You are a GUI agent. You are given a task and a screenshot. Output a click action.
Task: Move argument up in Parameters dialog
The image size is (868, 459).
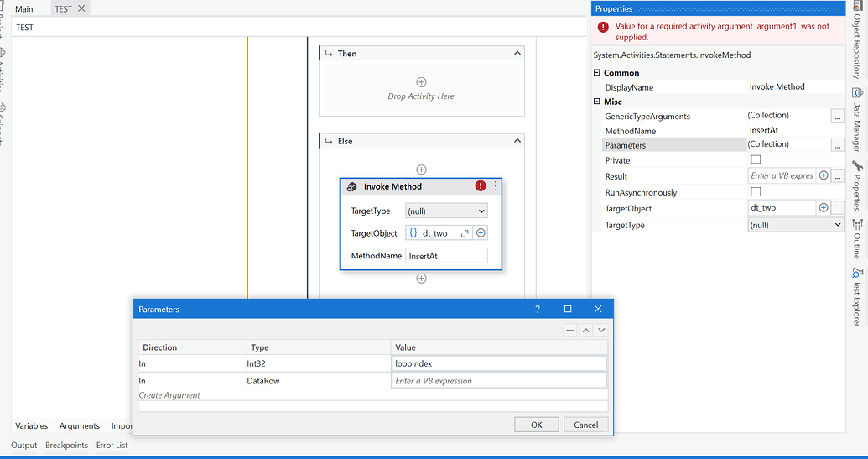[585, 330]
